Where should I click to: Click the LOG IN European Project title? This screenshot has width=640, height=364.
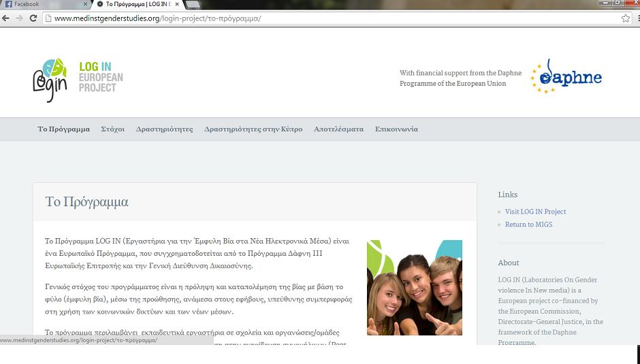[101, 77]
